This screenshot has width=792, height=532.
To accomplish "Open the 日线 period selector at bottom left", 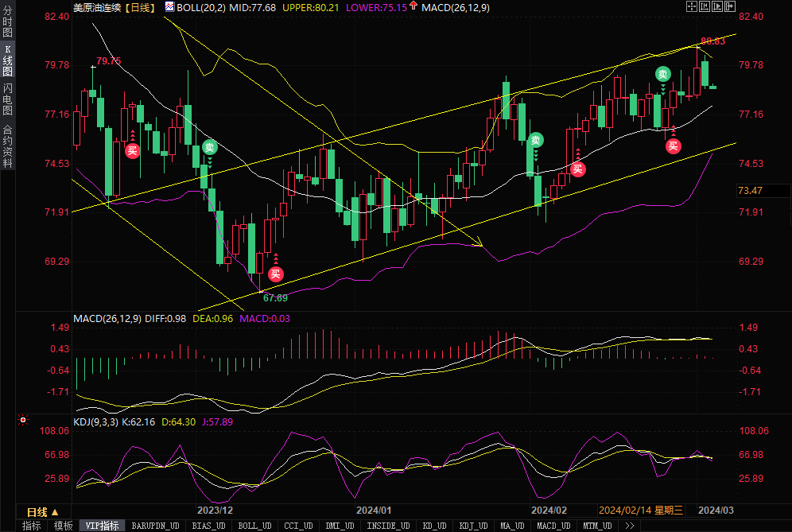I will tap(42, 512).
